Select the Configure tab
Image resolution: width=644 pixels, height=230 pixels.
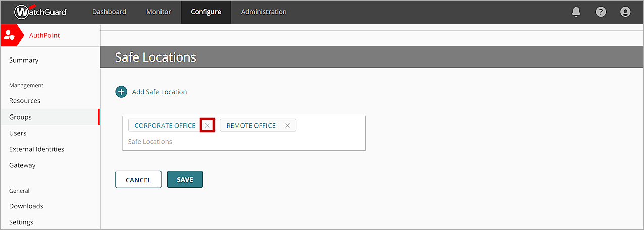[x=206, y=12]
